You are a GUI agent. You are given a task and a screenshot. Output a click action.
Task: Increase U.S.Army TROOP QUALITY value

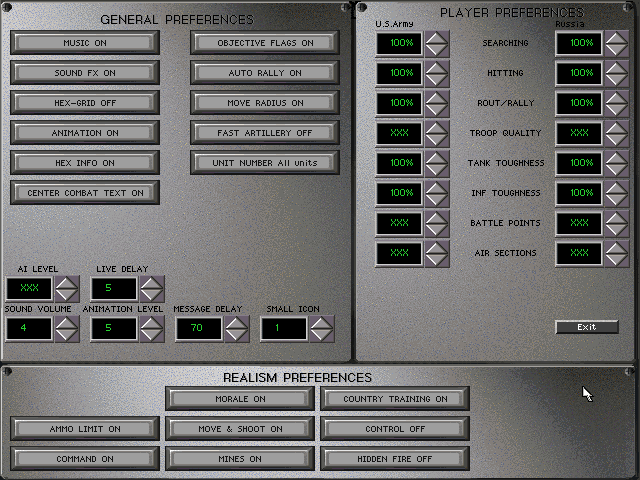point(437,127)
